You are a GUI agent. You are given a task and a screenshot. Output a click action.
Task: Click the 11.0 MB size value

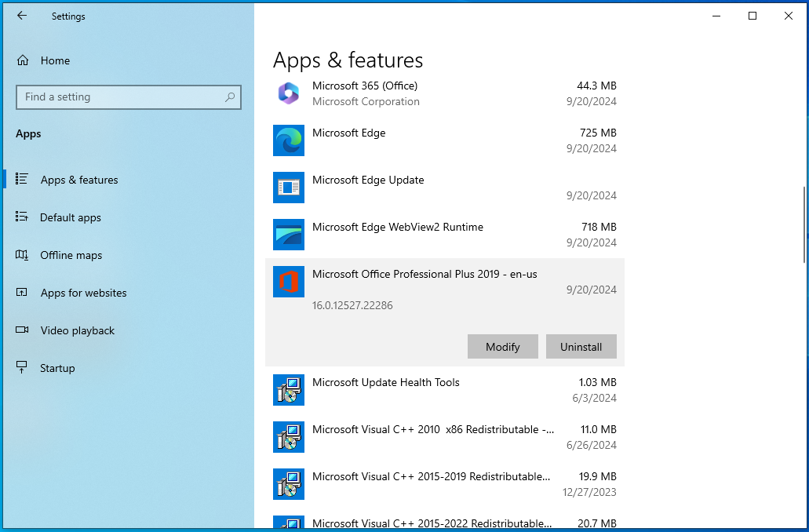pos(599,429)
